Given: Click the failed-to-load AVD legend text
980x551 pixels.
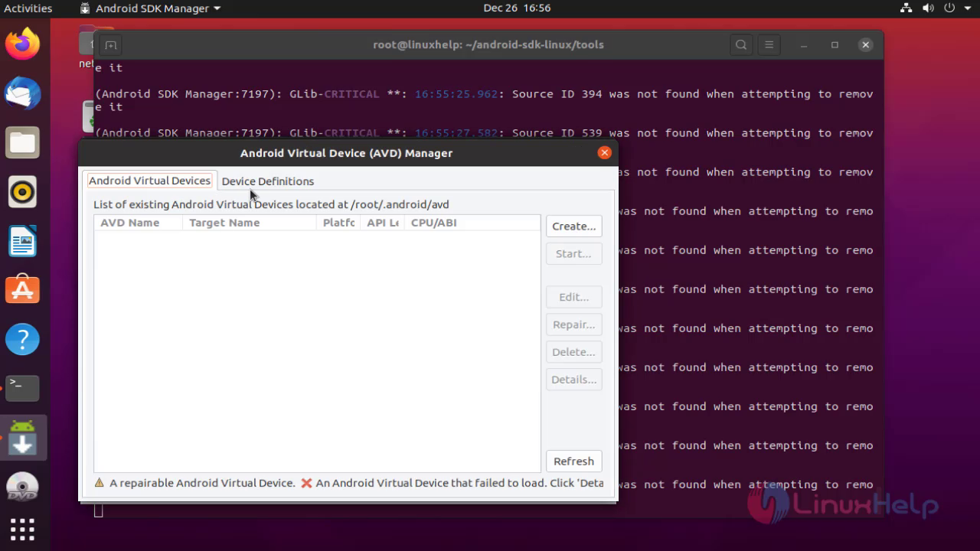Looking at the screenshot, I should tap(459, 483).
